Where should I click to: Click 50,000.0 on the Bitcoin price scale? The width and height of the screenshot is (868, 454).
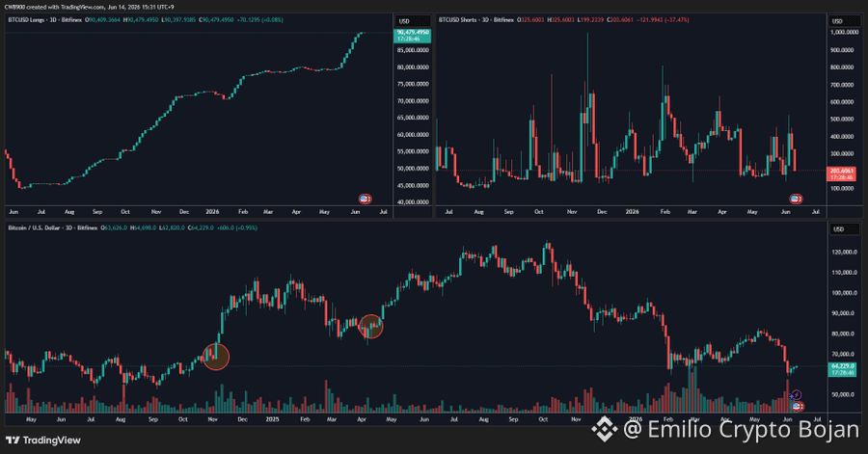pos(844,395)
